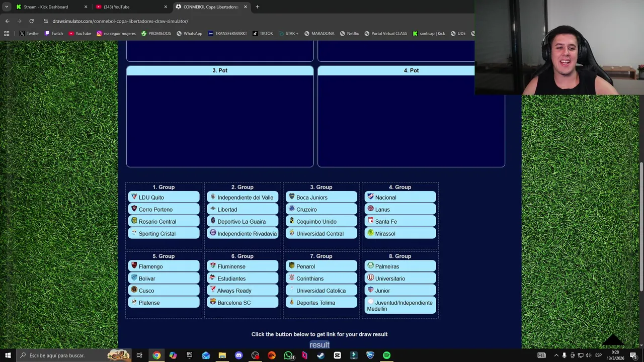Open a new browser tab

coord(257,7)
